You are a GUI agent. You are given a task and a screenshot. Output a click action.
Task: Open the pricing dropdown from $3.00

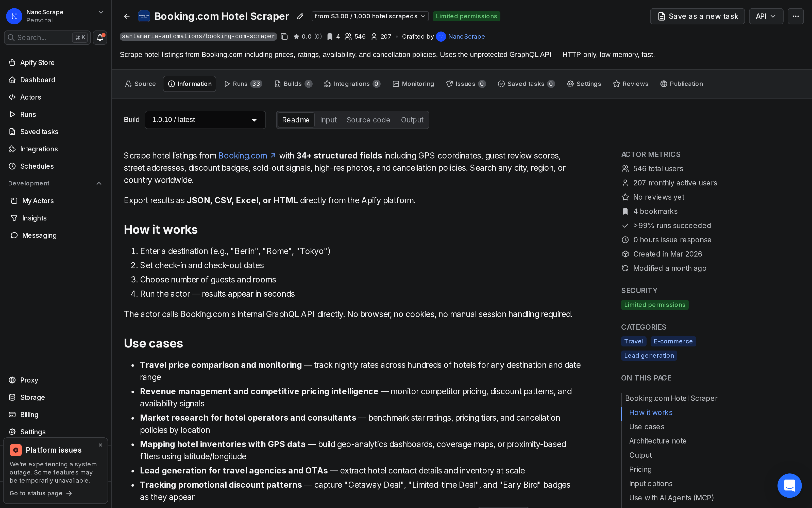(370, 16)
